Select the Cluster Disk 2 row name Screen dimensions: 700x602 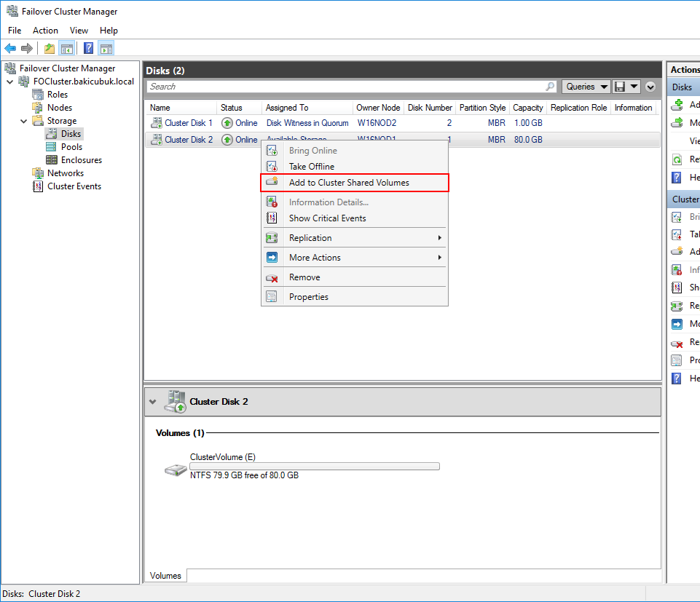pyautogui.click(x=189, y=140)
